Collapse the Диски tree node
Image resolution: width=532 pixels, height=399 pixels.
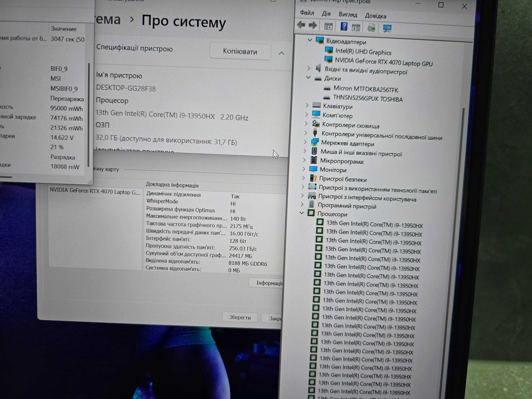pyautogui.click(x=308, y=77)
